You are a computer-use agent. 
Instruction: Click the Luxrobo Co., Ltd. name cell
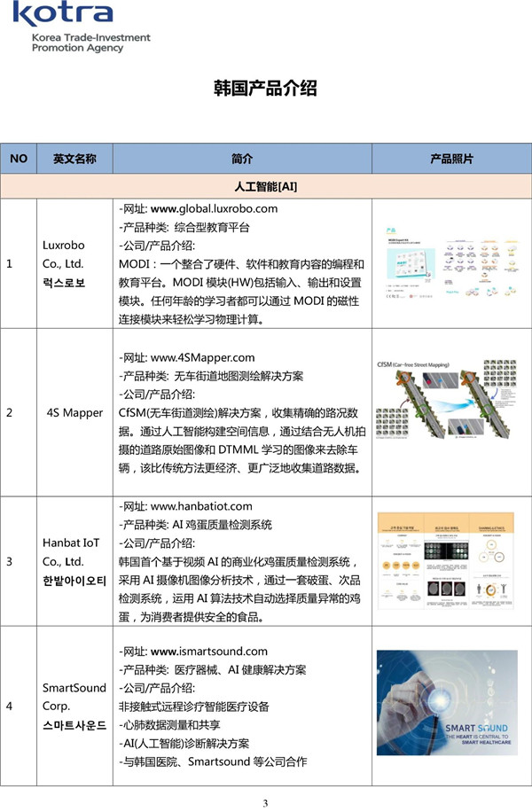click(74, 263)
